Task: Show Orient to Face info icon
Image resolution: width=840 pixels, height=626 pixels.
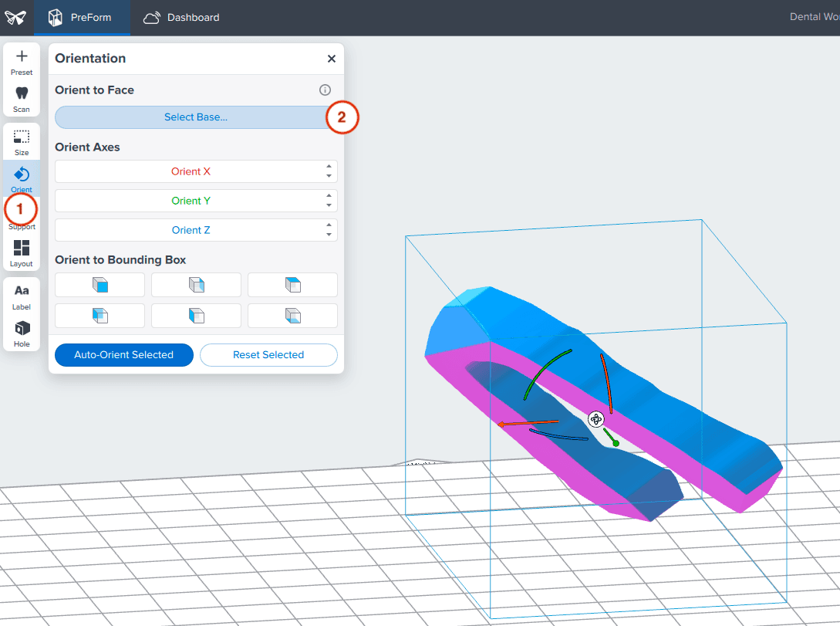Action: pyautogui.click(x=325, y=90)
